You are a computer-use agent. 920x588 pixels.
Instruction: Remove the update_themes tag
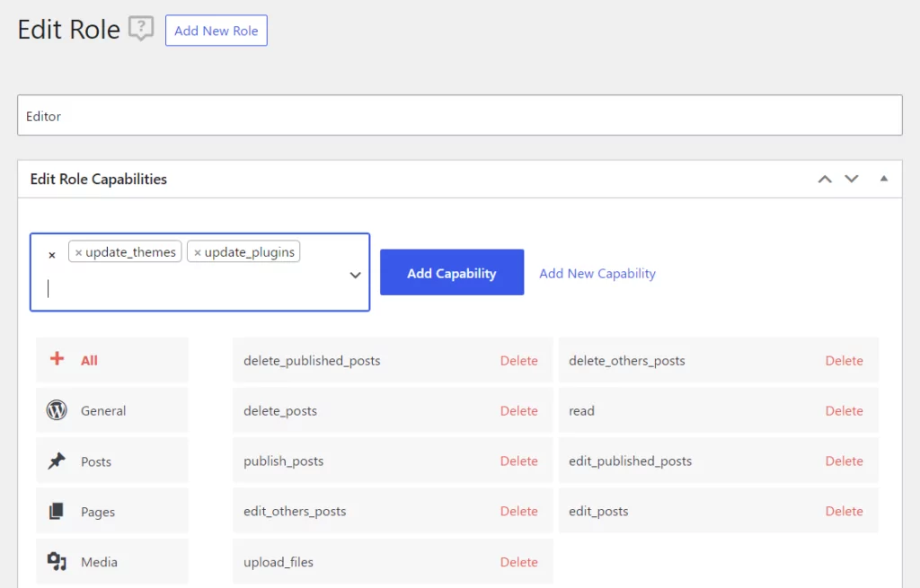pos(78,252)
